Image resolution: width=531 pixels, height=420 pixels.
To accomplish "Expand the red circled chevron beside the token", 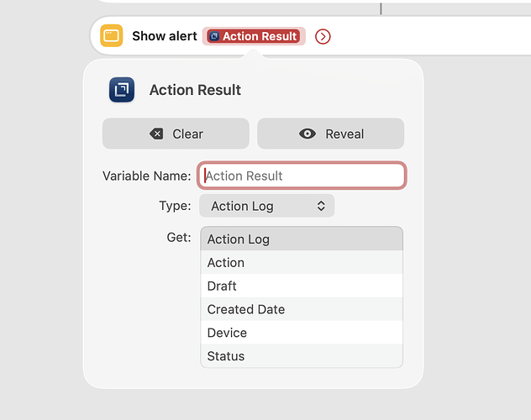I will (323, 36).
